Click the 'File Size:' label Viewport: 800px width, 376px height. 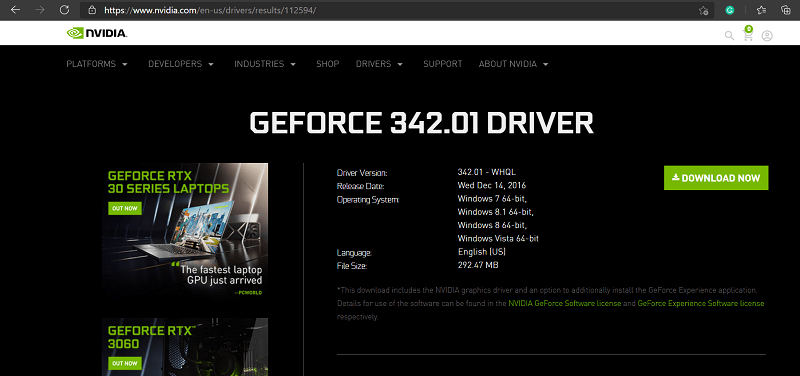(x=352, y=266)
